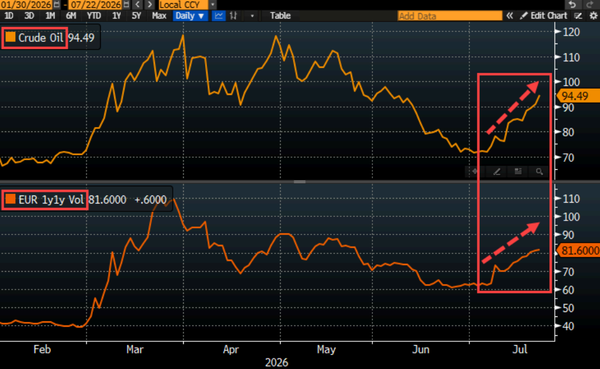600x369 pixels.
Task: Click the 120 tick on Crude Oil axis
Action: [x=571, y=32]
